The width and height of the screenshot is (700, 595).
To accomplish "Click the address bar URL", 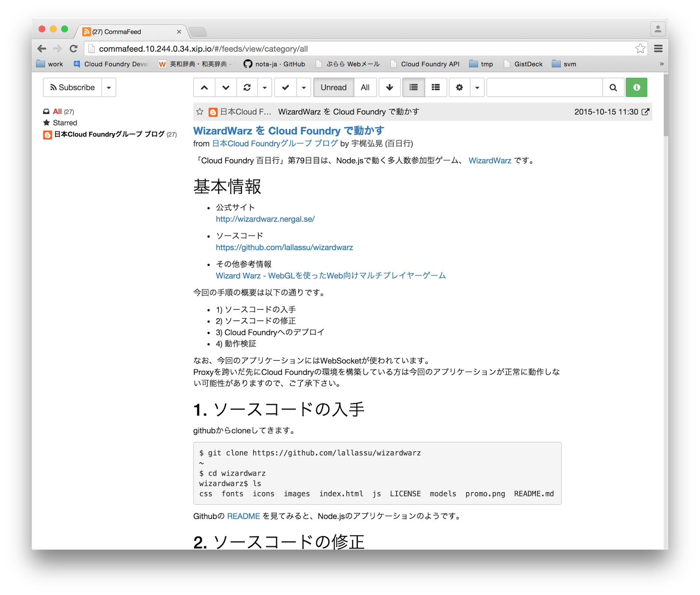I will tap(203, 49).
